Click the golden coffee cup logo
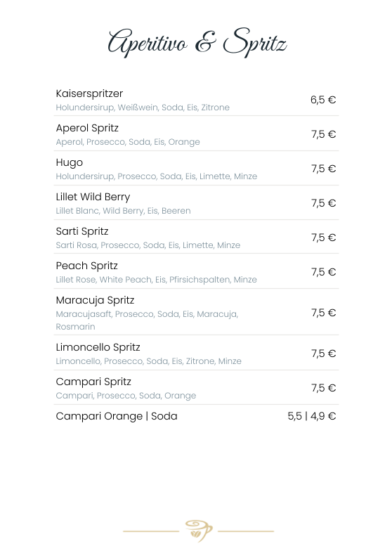This screenshot has height=558, width=392. 199,531
